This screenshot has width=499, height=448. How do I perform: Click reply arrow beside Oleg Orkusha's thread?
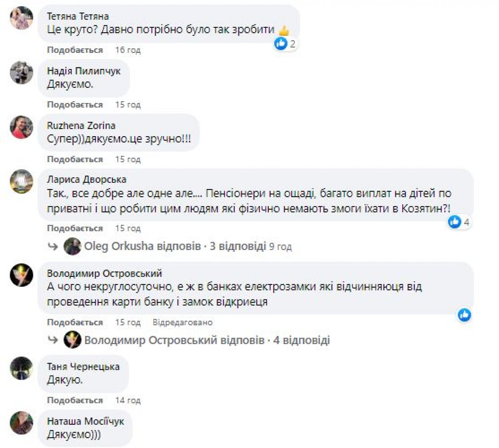53,247
